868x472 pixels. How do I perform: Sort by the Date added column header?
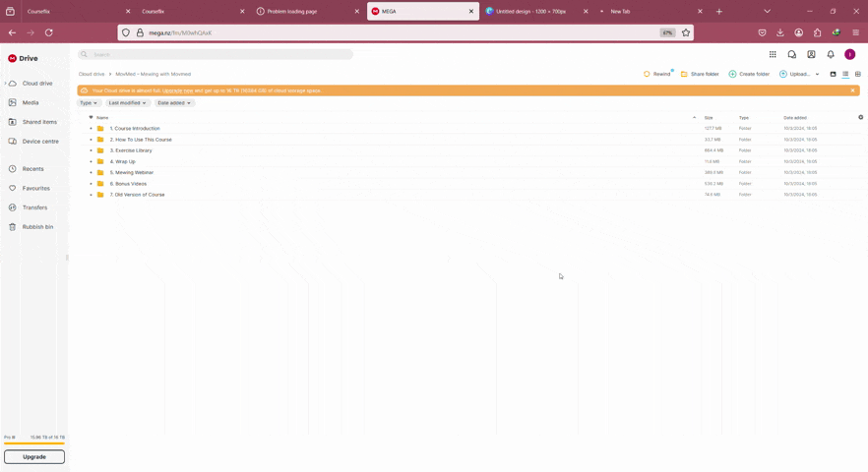[795, 118]
